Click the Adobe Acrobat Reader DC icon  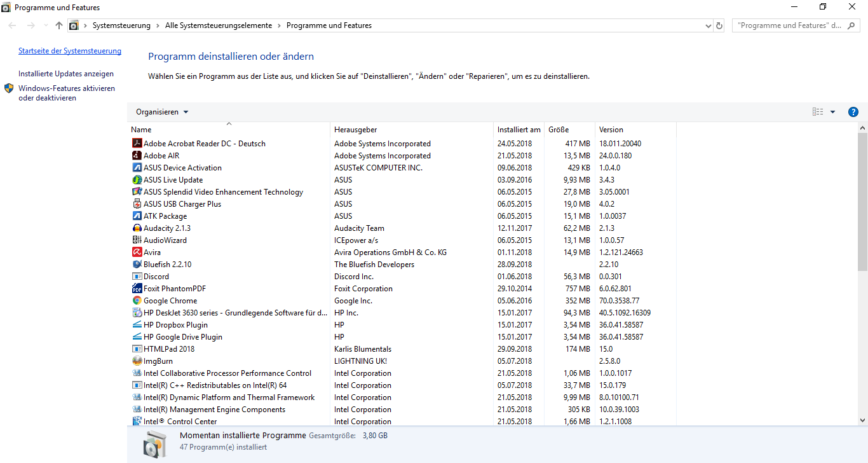(137, 143)
